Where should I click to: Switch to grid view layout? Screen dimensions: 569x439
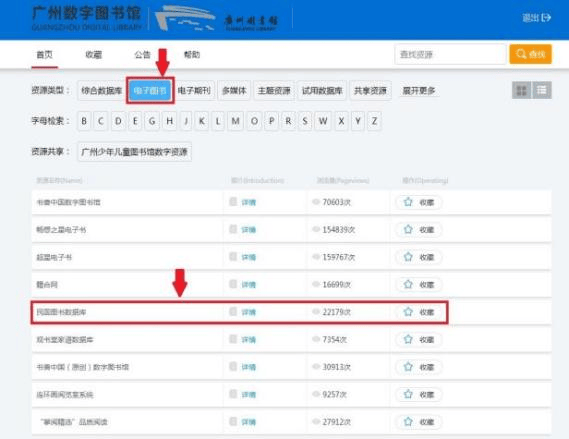click(x=521, y=90)
